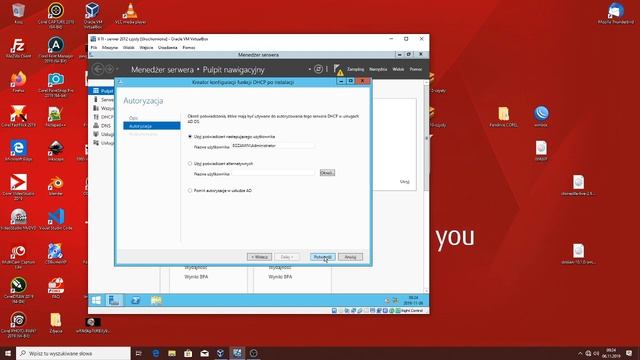Select DNS in Server Manager sidebar

pos(102,126)
